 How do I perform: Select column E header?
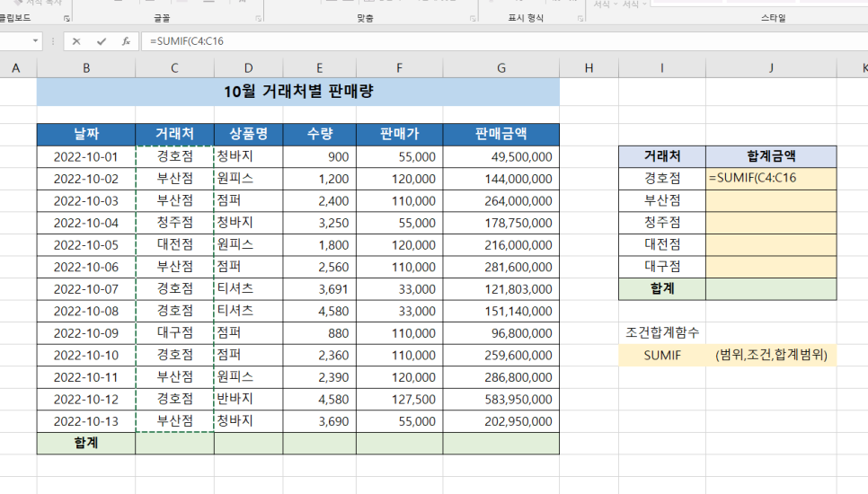click(319, 68)
